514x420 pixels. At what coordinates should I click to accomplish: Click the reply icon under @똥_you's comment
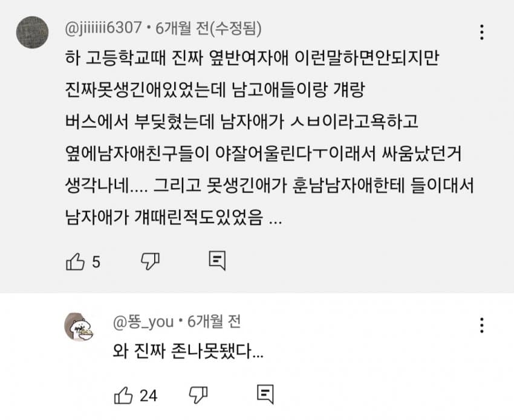(x=265, y=395)
